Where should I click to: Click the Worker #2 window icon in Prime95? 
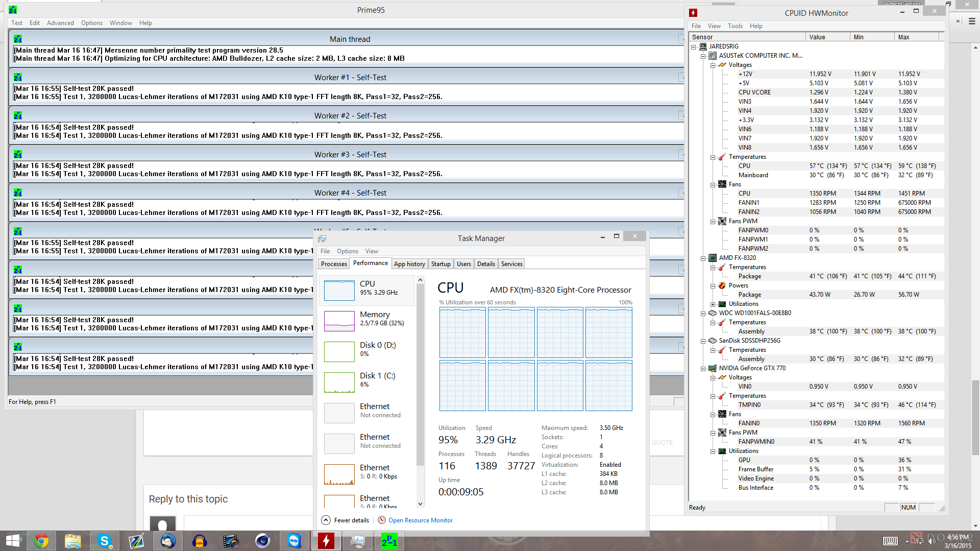tap(18, 115)
